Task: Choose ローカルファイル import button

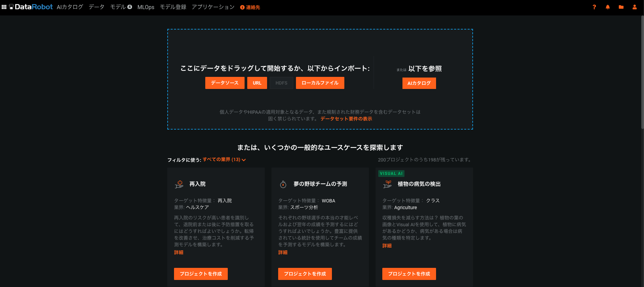Action: pos(320,83)
